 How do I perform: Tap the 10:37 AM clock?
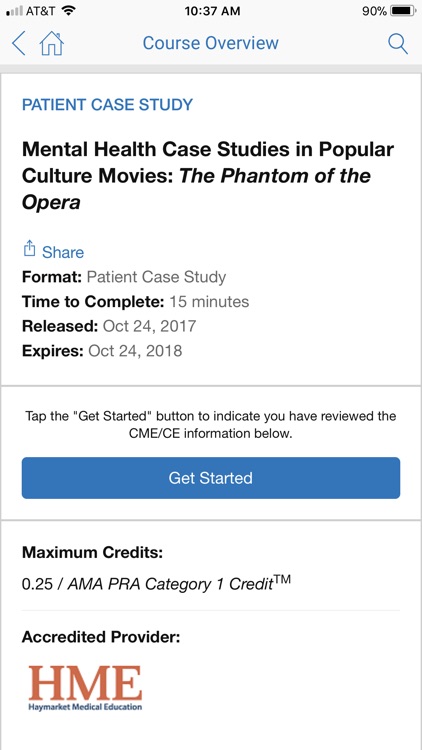click(212, 11)
